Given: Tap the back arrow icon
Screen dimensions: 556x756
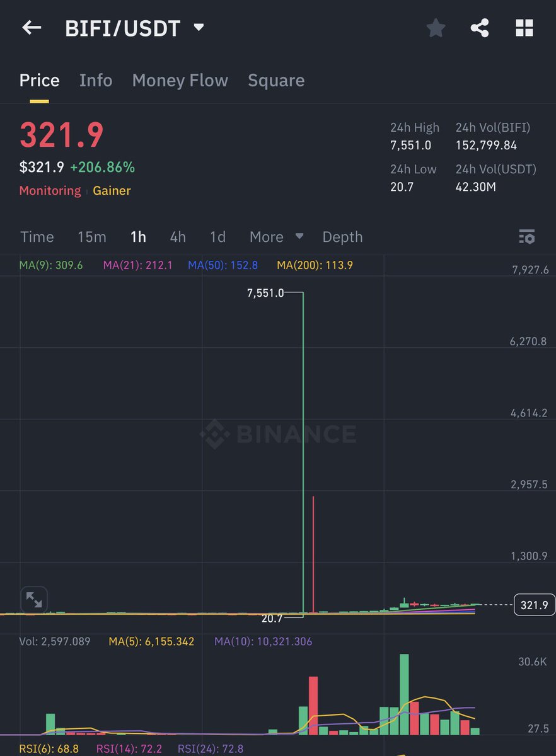Looking at the screenshot, I should coord(32,28).
